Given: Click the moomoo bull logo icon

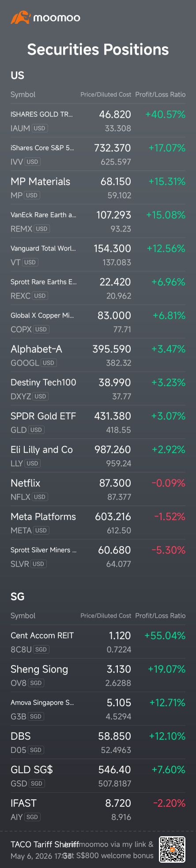Looking at the screenshot, I should pos(20,18).
